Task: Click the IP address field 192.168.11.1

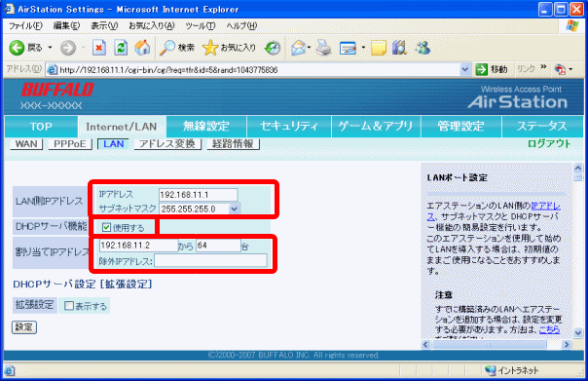Action: pyautogui.click(x=198, y=195)
